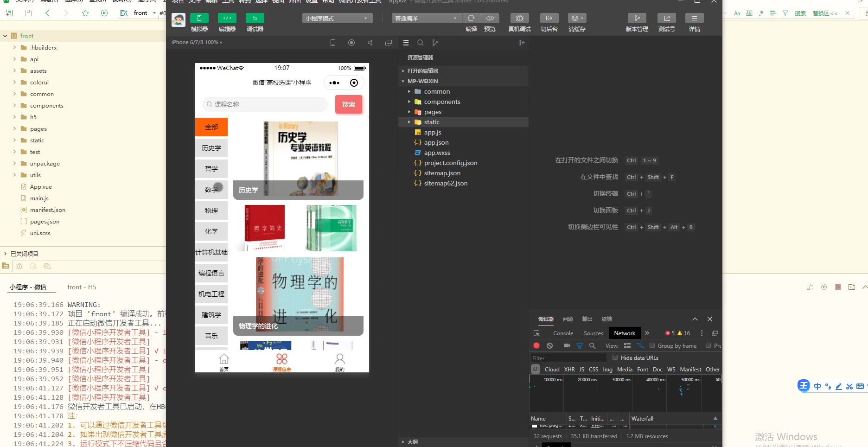Click the clear network log icon
The height and width of the screenshot is (447, 868).
tap(549, 345)
